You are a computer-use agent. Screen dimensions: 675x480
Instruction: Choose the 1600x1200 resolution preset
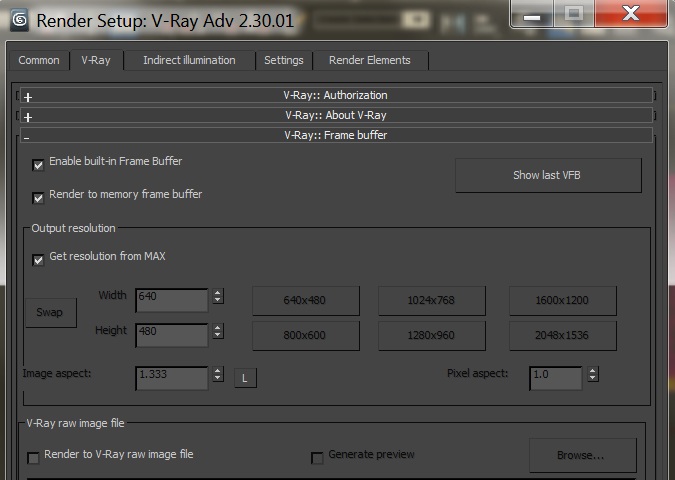(563, 300)
